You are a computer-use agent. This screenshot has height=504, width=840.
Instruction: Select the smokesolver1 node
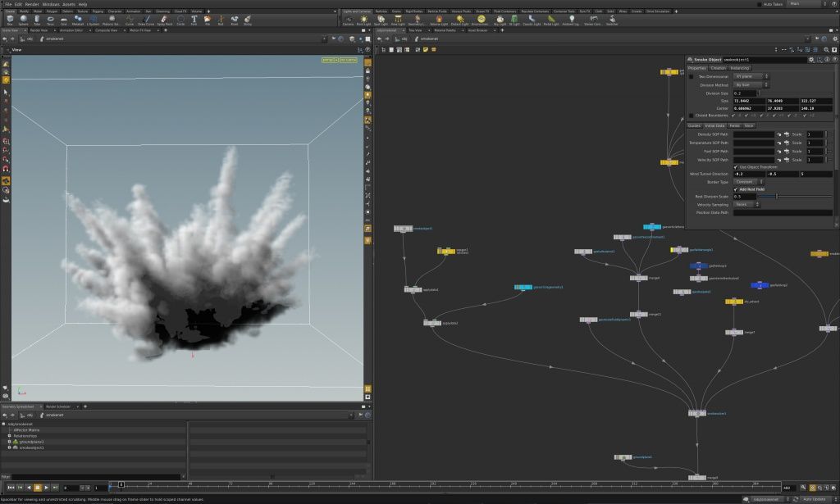[697, 413]
